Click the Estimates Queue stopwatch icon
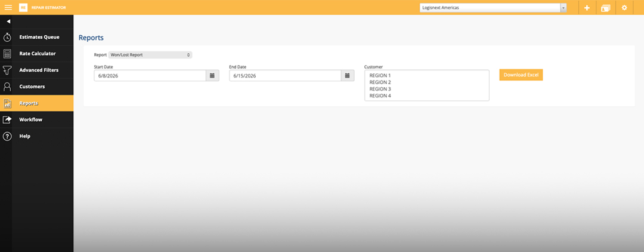 (7, 37)
